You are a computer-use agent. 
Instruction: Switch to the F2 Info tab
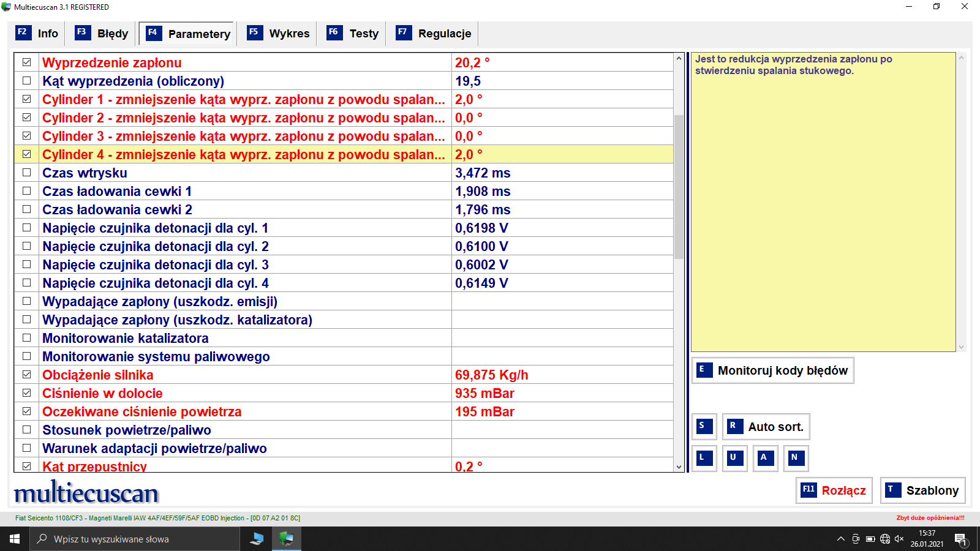tap(37, 33)
